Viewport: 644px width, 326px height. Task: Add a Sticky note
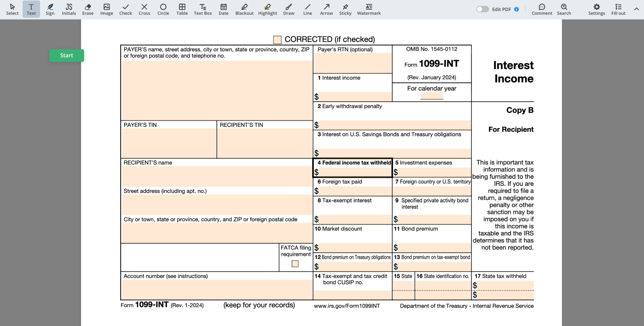point(345,9)
